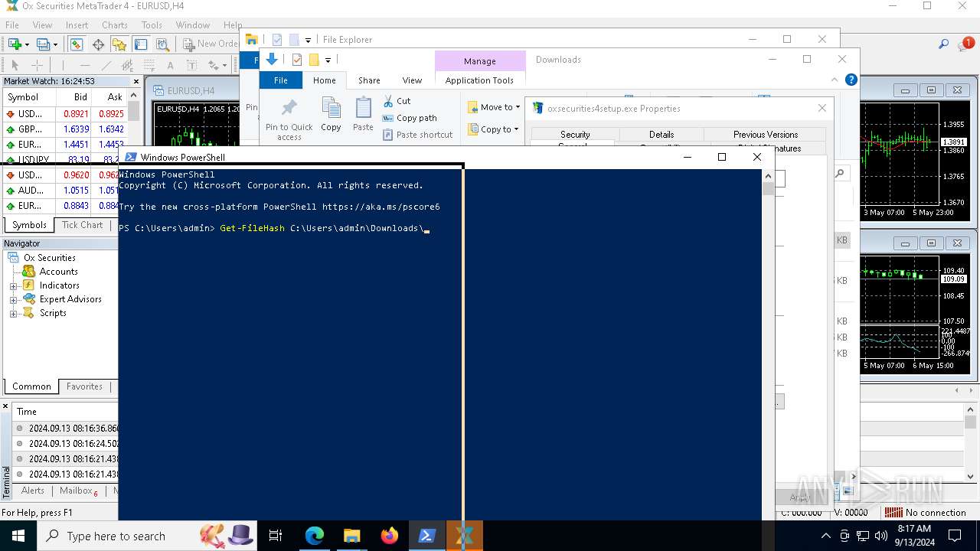Open the File menu in MetaTrader
Viewport: 980px width, 551px height.
(x=12, y=24)
